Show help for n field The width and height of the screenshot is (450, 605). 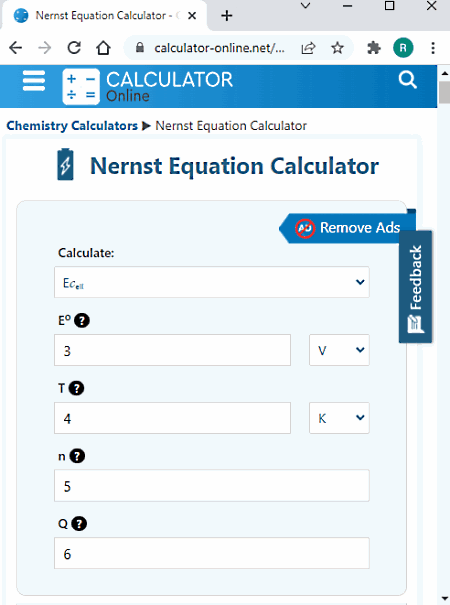pos(77,456)
